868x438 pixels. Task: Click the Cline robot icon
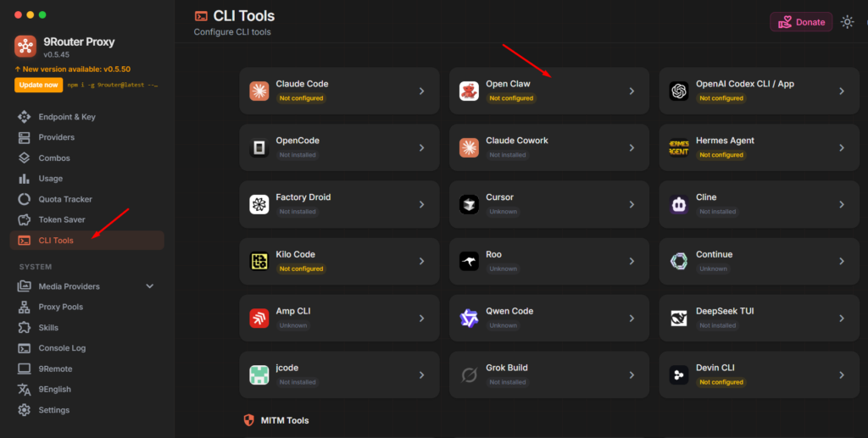pyautogui.click(x=679, y=205)
